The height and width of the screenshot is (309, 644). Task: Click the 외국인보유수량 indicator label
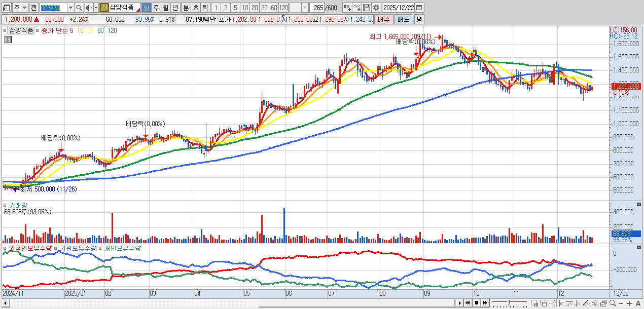pos(30,248)
